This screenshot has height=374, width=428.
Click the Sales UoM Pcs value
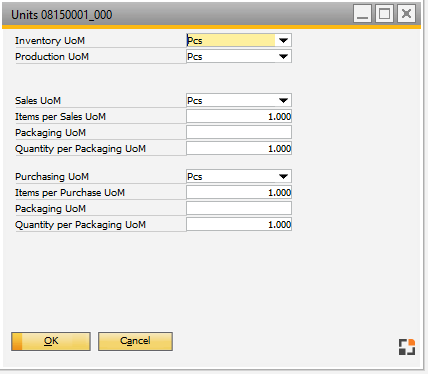point(195,101)
